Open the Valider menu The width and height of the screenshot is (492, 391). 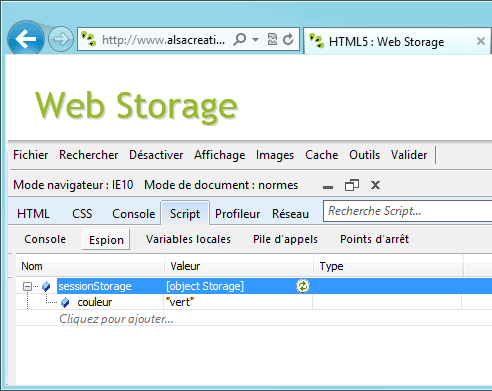pos(409,155)
